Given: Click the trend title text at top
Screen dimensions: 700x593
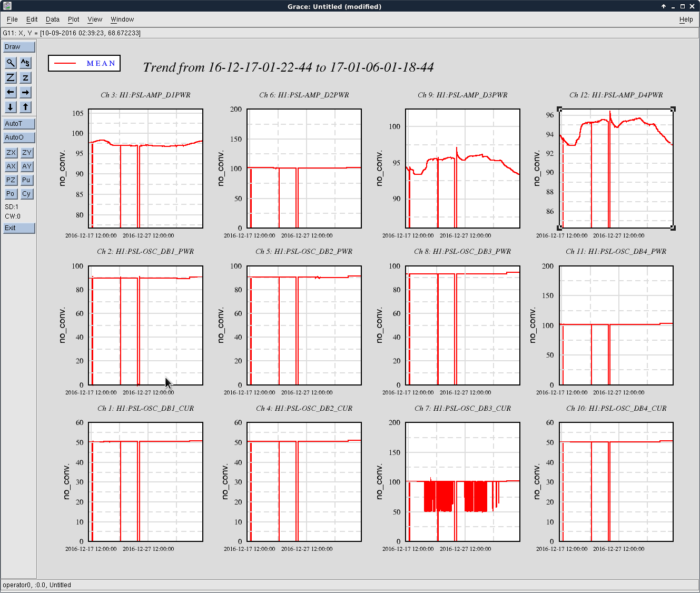Looking at the screenshot, I should click(x=288, y=67).
